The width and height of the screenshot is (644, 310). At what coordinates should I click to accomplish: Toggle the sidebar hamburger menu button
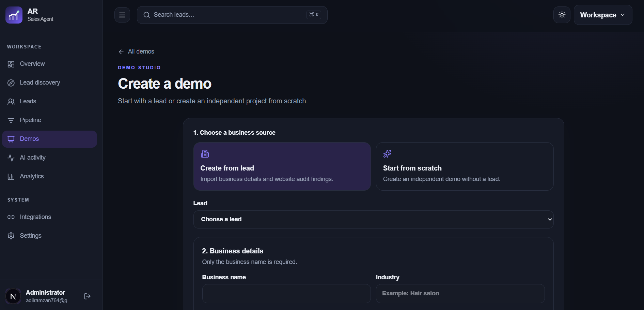pyautogui.click(x=122, y=15)
